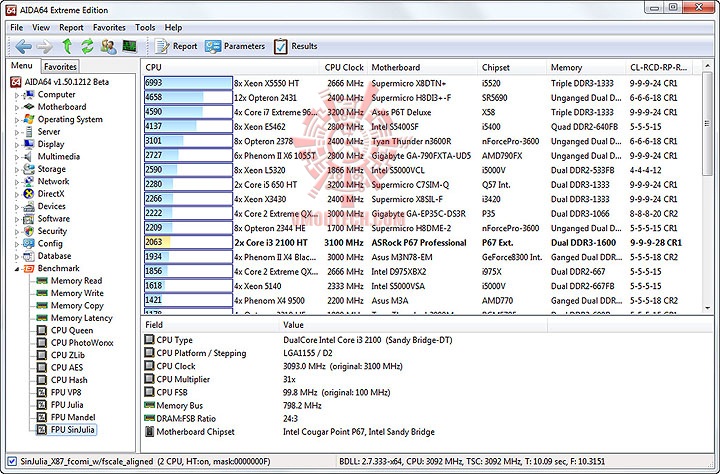Click the results scrollbar down arrow
720x474 pixels.
click(708, 308)
